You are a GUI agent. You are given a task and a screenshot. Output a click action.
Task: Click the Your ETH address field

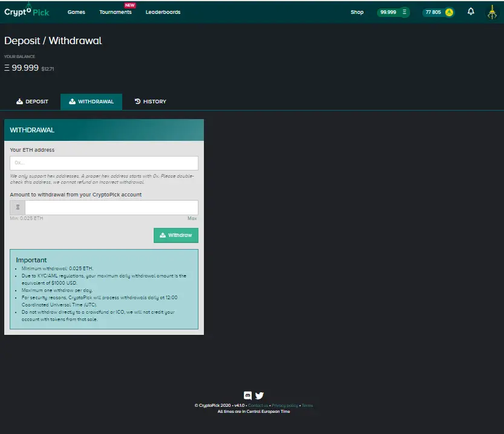(x=104, y=163)
